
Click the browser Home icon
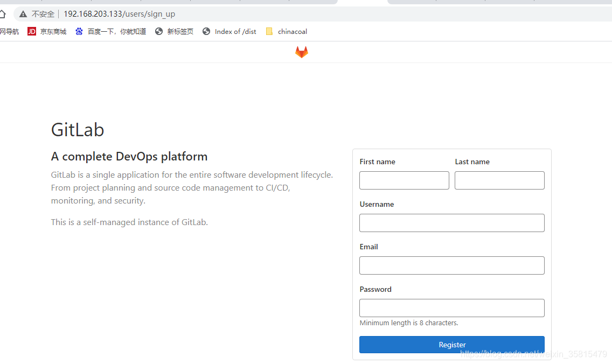coord(4,13)
